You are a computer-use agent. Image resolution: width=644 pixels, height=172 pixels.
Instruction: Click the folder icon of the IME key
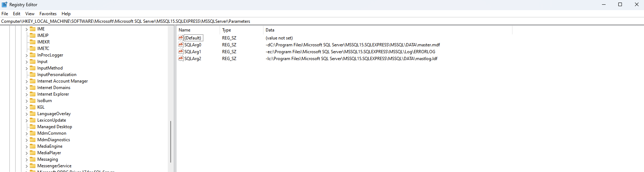coord(33,29)
